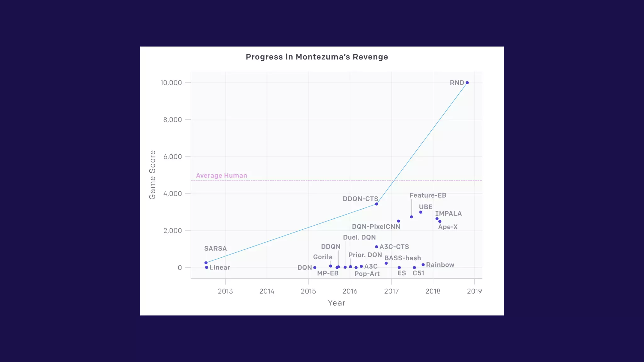
Task: Click the BASS-hash data point
Action: 386,263
